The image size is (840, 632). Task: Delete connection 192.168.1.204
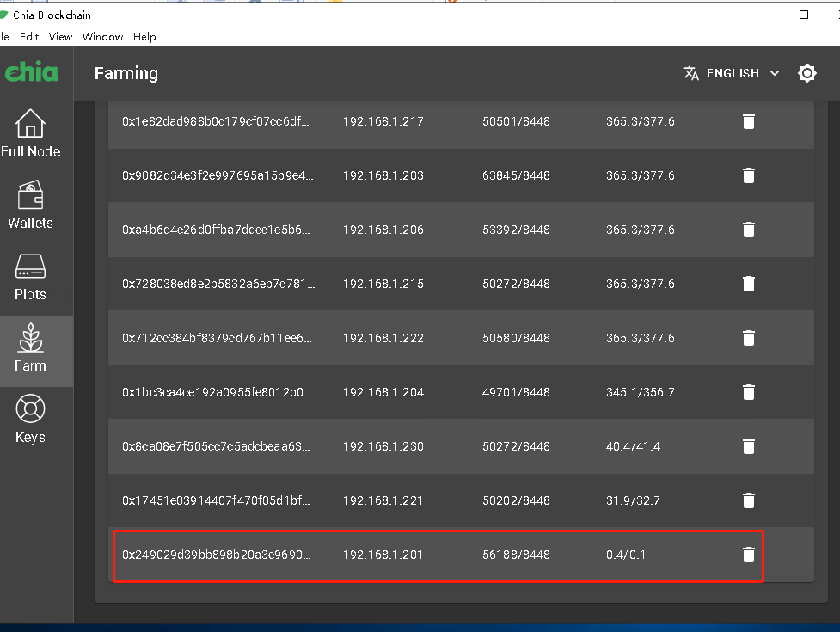click(x=749, y=392)
